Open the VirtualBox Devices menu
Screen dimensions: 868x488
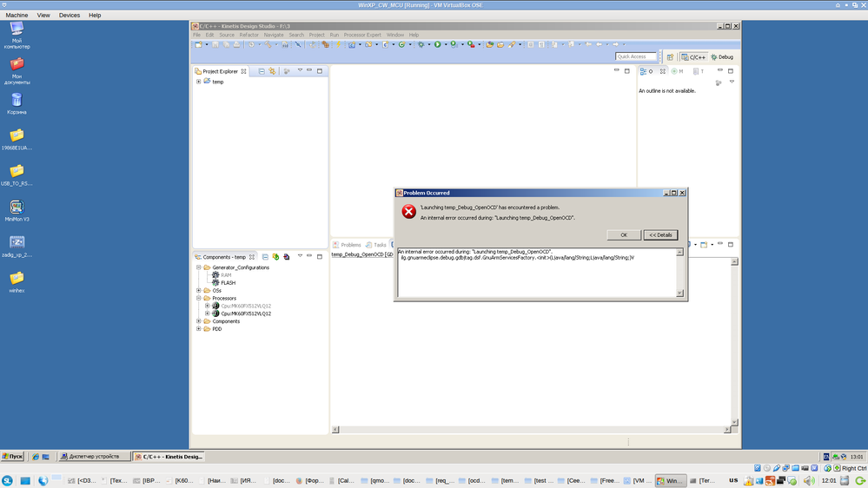tap(70, 16)
